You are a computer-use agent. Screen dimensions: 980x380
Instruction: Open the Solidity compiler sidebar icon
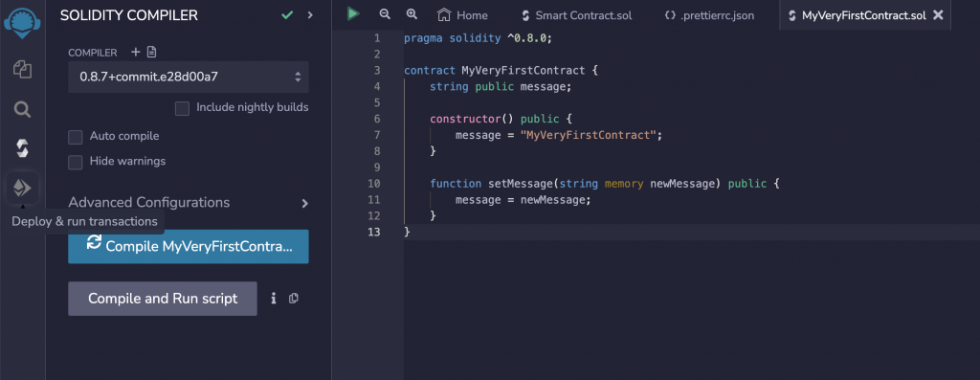[x=22, y=148]
